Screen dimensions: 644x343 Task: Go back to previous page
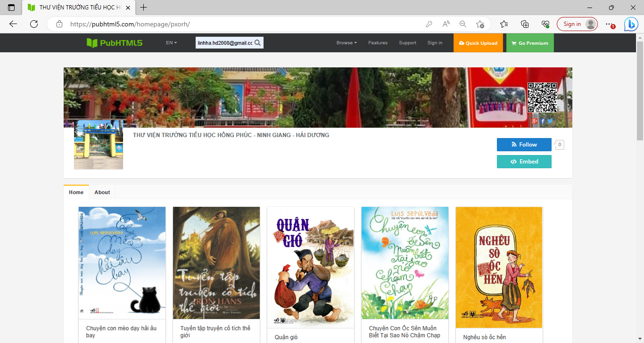[13, 24]
